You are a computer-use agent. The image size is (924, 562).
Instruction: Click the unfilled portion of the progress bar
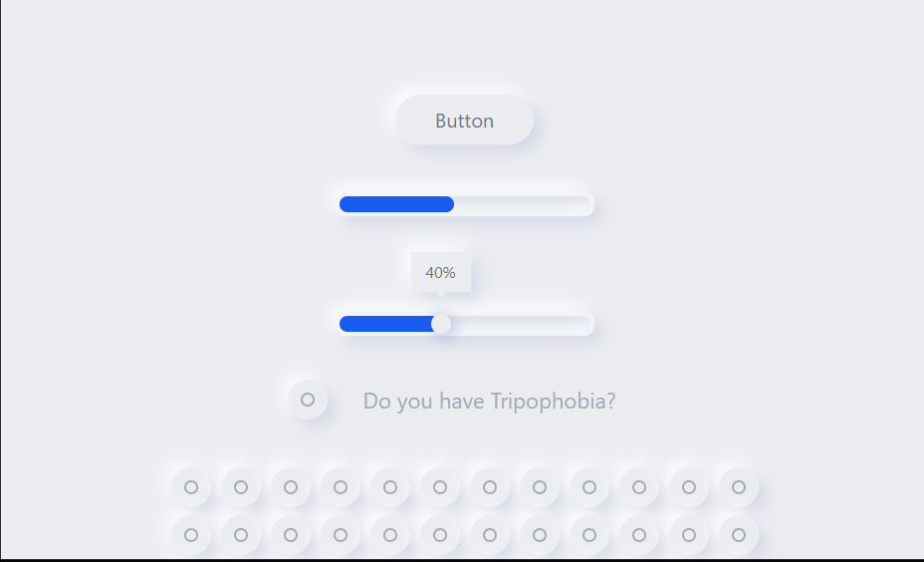[x=522, y=204]
